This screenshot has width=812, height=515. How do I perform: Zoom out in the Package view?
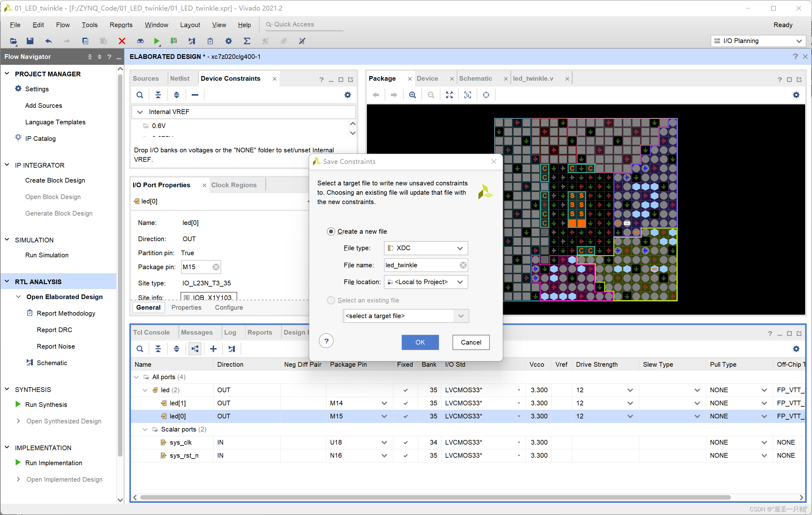pyautogui.click(x=430, y=95)
